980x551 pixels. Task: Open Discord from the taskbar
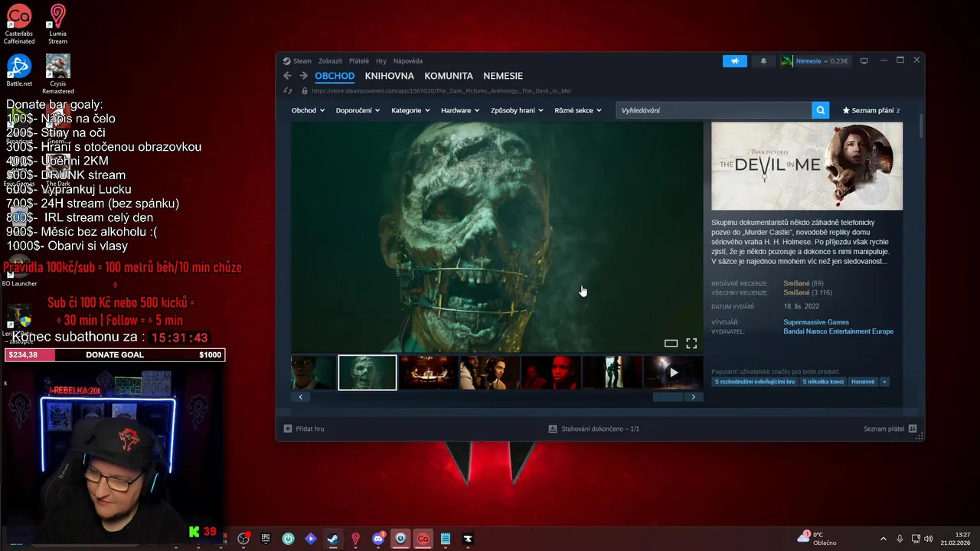[377, 539]
